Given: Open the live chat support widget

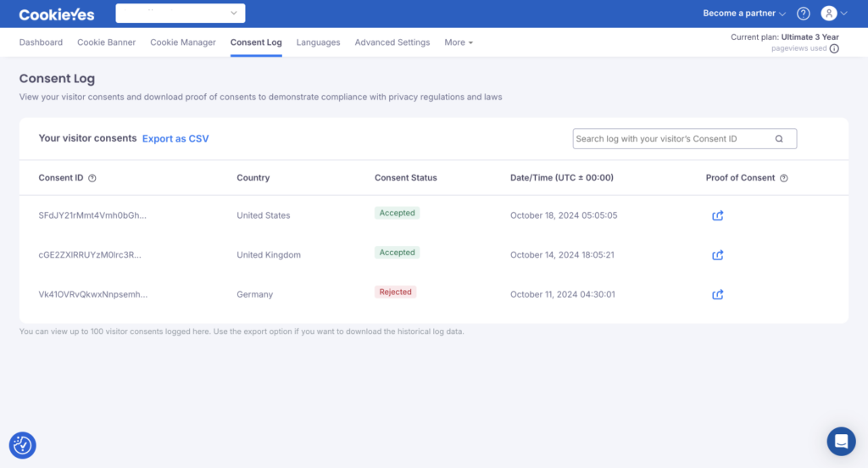Looking at the screenshot, I should point(842,442).
